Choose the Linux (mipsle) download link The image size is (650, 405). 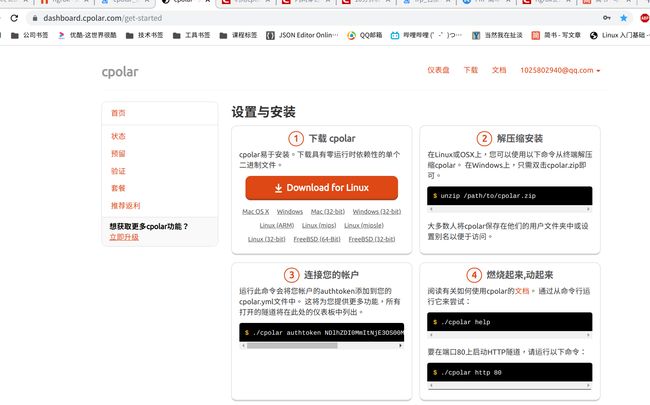point(364,225)
